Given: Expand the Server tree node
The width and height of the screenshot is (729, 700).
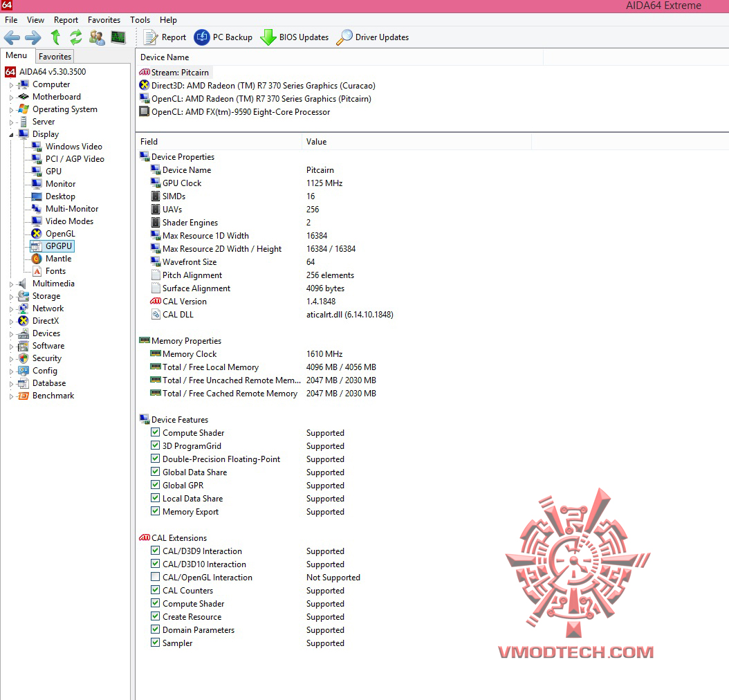Looking at the screenshot, I should coord(11,122).
